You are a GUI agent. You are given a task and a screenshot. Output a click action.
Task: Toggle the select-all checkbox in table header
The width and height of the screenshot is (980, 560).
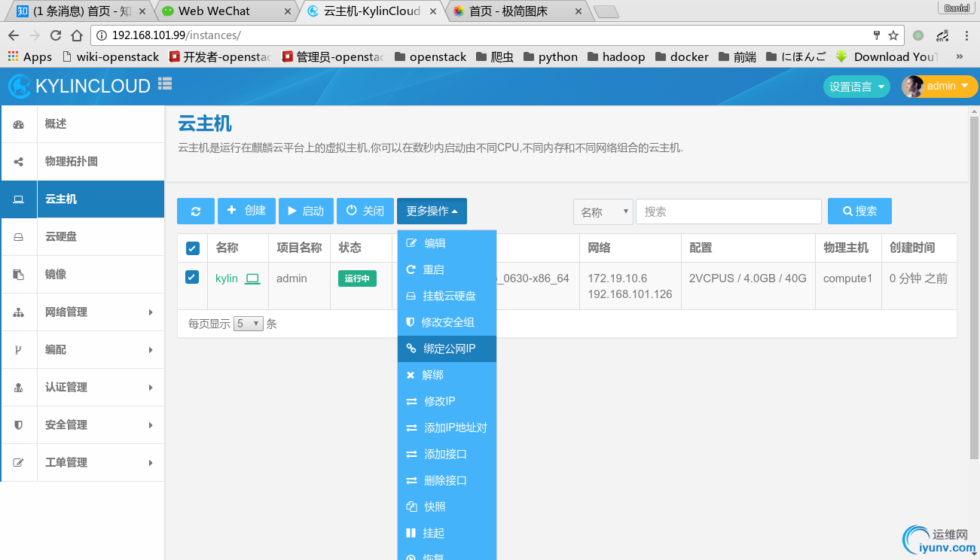tap(193, 248)
